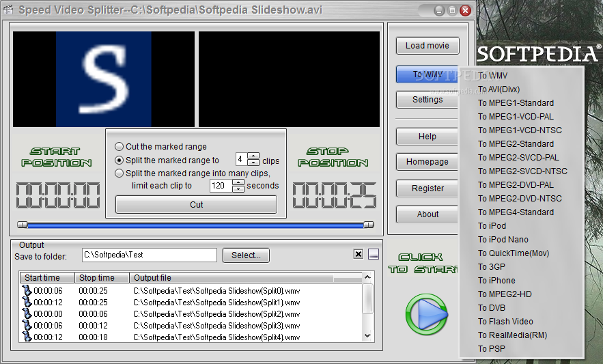Click the film icon for the Split1 row

tap(27, 302)
